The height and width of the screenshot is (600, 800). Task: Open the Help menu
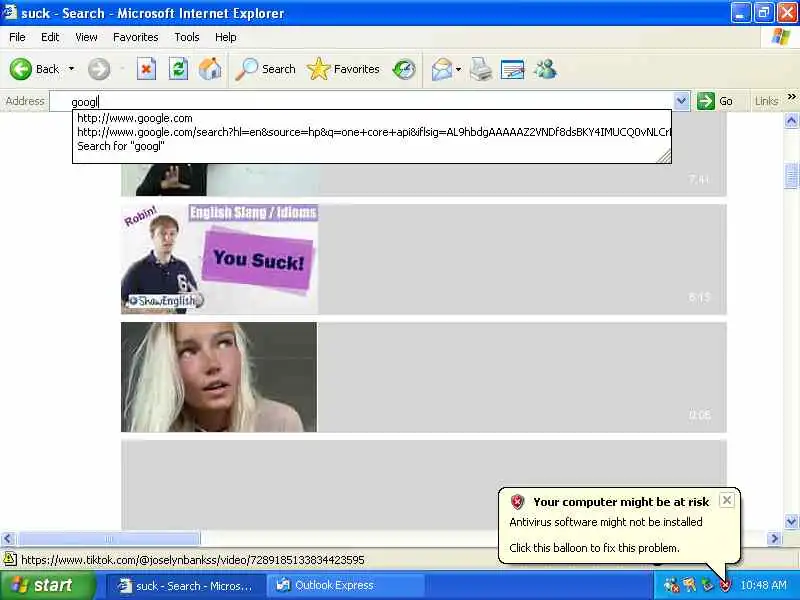pyautogui.click(x=226, y=37)
